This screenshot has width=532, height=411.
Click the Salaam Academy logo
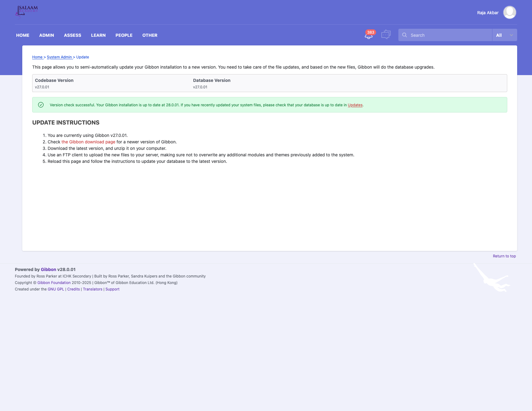pyautogui.click(x=27, y=12)
